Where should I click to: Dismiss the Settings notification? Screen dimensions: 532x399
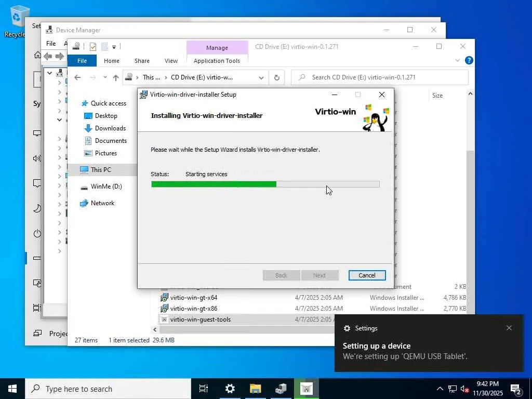[509, 328]
